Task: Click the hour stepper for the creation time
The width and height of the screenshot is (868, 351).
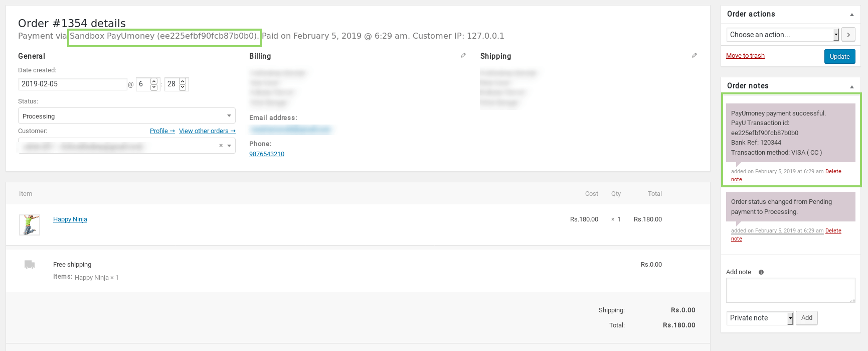Action: coord(154,84)
